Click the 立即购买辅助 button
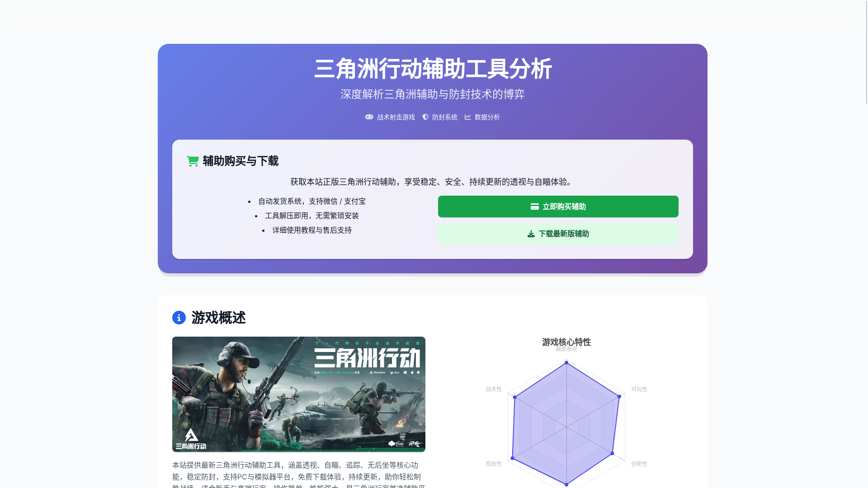The width and height of the screenshot is (868, 488). coord(558,206)
